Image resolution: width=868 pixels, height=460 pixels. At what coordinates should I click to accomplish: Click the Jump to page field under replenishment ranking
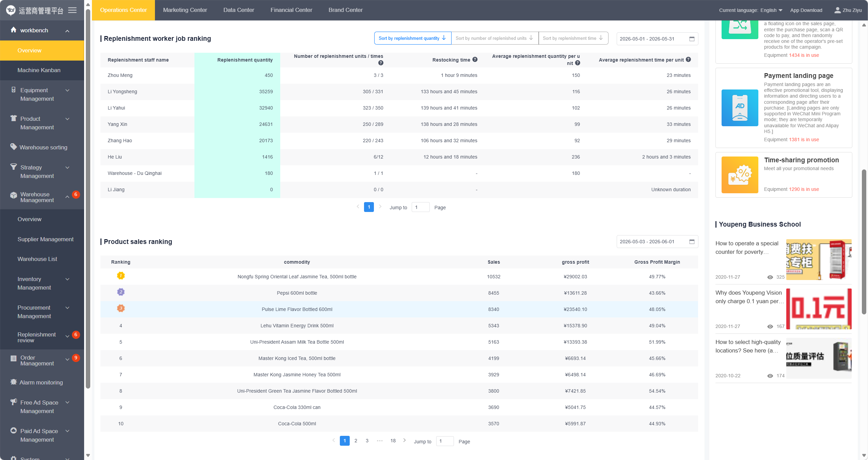tap(420, 207)
